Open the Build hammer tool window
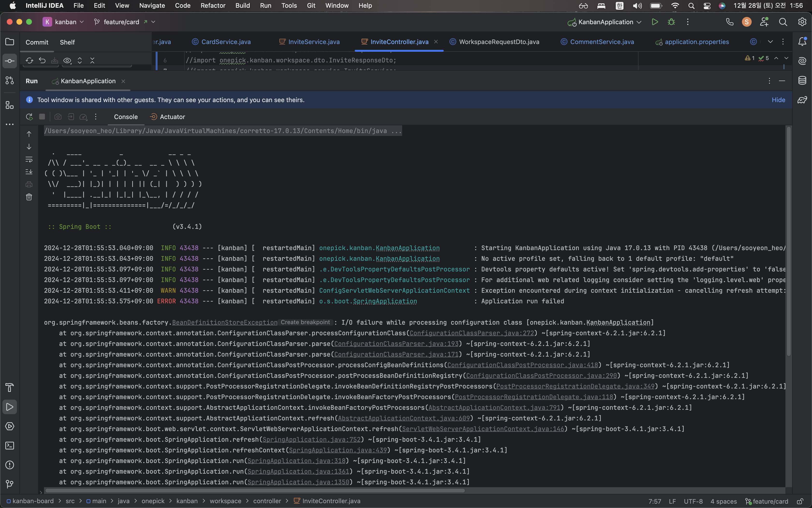 (10, 387)
